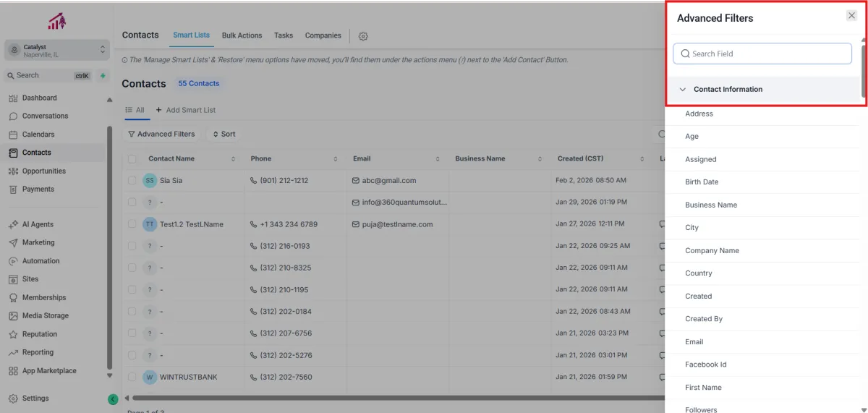Open contacts settings gear icon
868x413 pixels.
pos(363,36)
